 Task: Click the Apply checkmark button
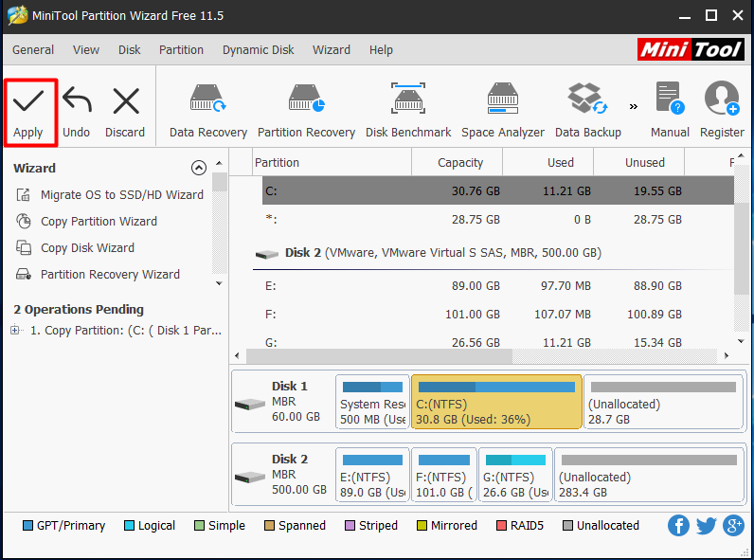tap(28, 113)
